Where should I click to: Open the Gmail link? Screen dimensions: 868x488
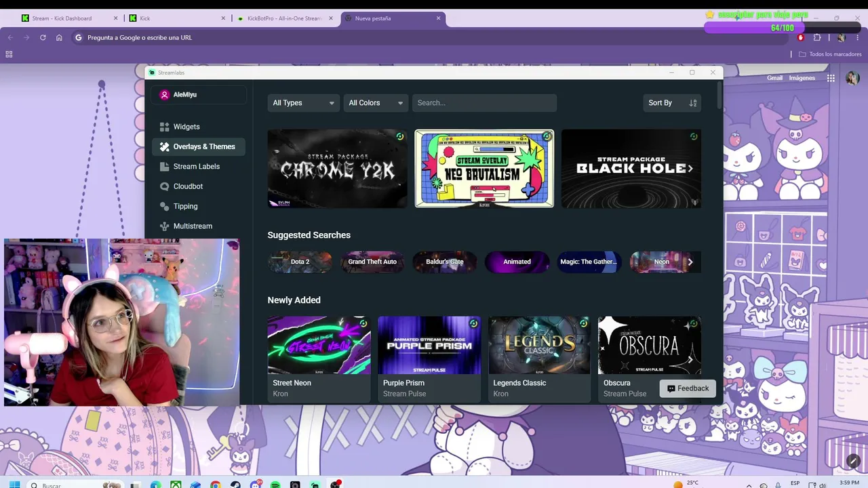[774, 78]
